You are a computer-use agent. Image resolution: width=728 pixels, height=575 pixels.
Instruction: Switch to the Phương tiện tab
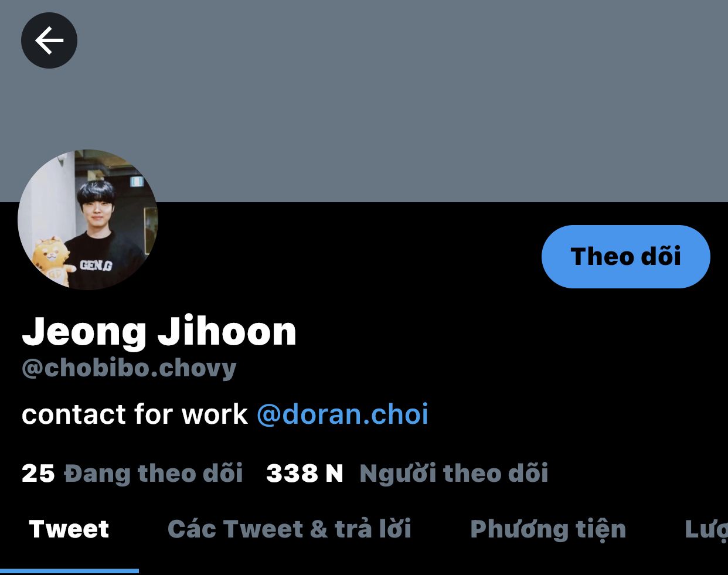click(x=548, y=529)
